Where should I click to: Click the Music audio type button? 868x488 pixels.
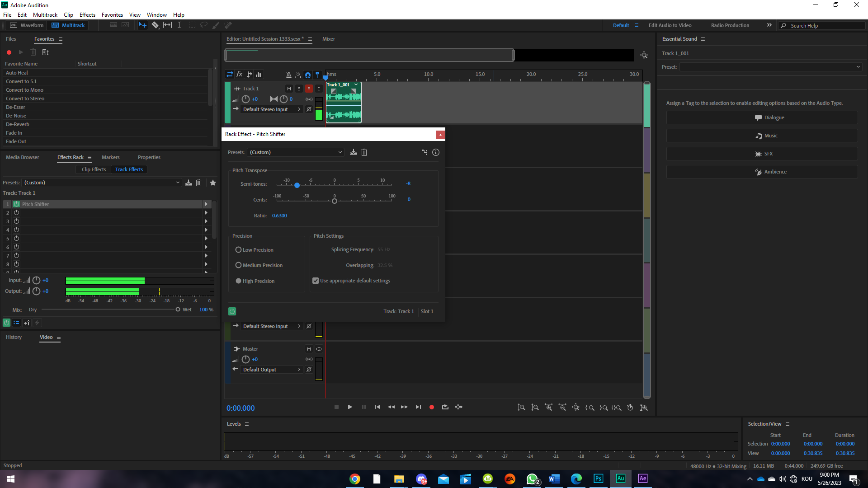762,136
